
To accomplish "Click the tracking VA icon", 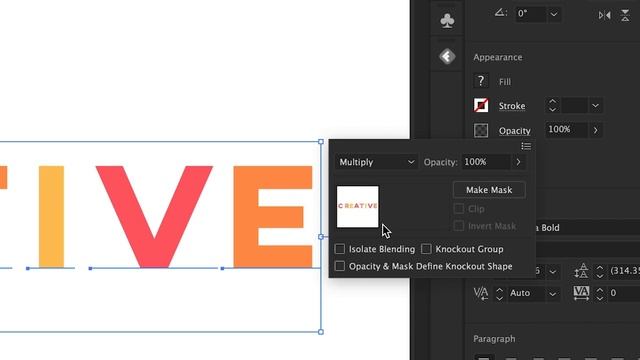I will (x=581, y=293).
